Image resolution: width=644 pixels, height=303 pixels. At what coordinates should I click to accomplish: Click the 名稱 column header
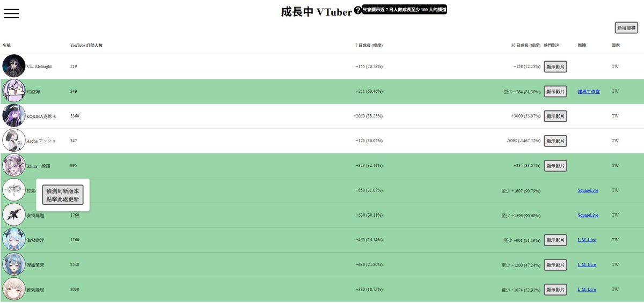pos(6,46)
